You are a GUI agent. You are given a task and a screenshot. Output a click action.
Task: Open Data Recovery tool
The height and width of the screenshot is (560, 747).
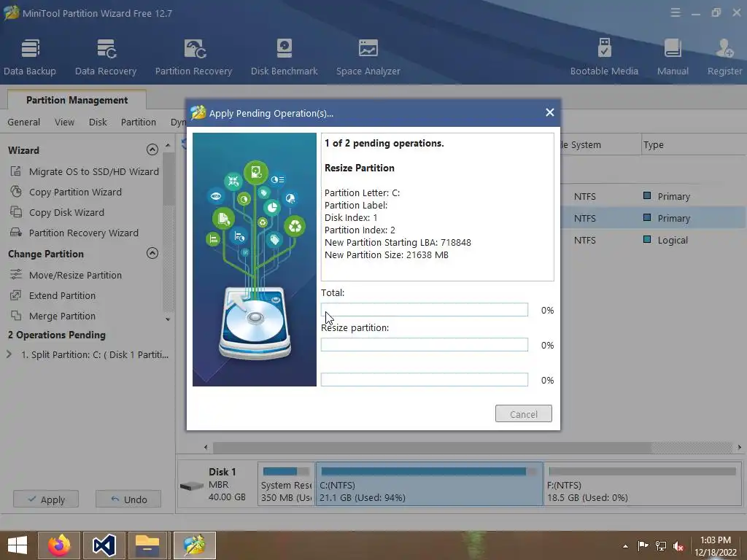tap(106, 57)
